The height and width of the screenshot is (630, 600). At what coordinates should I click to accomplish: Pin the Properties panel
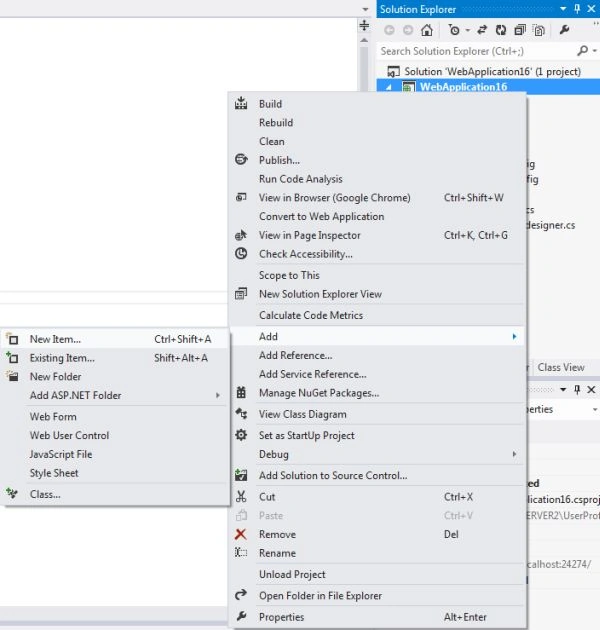pyautogui.click(x=577, y=389)
